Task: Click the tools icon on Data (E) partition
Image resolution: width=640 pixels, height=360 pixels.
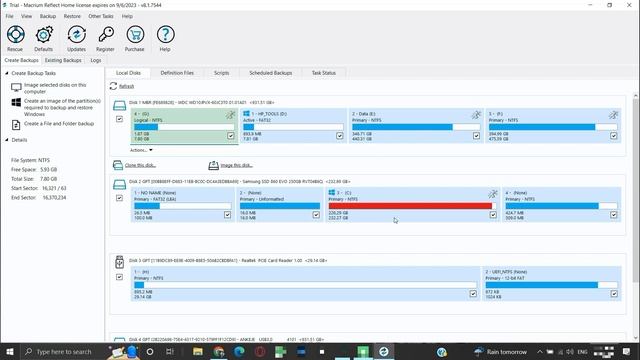Action: tap(476, 115)
